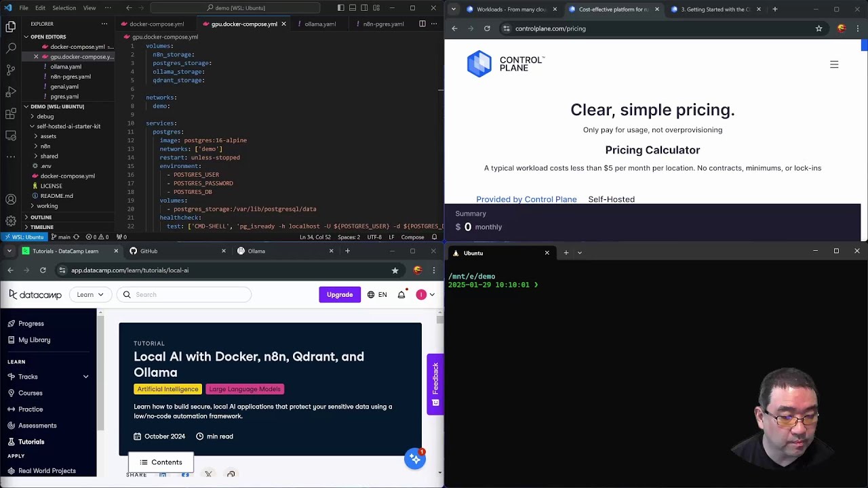Open VS Code Explorer view icon
This screenshot has height=488, width=868.
coord(11,26)
